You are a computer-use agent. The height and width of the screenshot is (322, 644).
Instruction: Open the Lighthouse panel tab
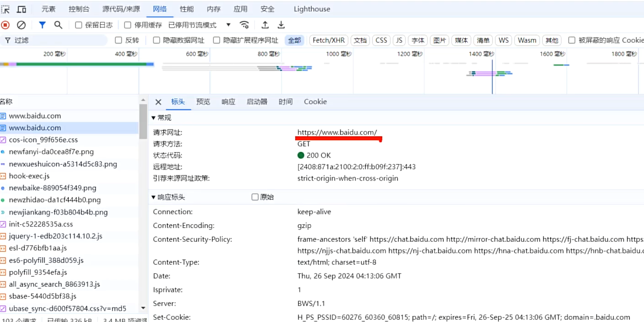pyautogui.click(x=312, y=9)
